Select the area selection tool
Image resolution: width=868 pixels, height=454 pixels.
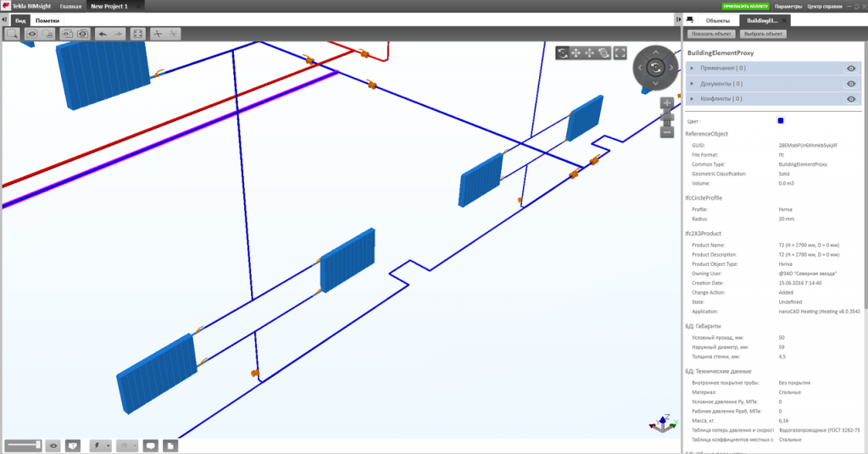tap(12, 34)
